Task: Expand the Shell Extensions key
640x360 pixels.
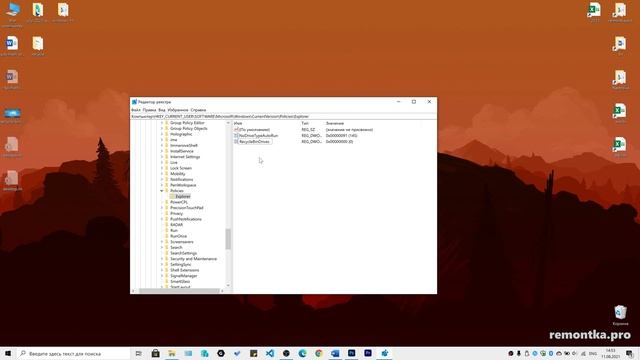Action: pos(162,270)
